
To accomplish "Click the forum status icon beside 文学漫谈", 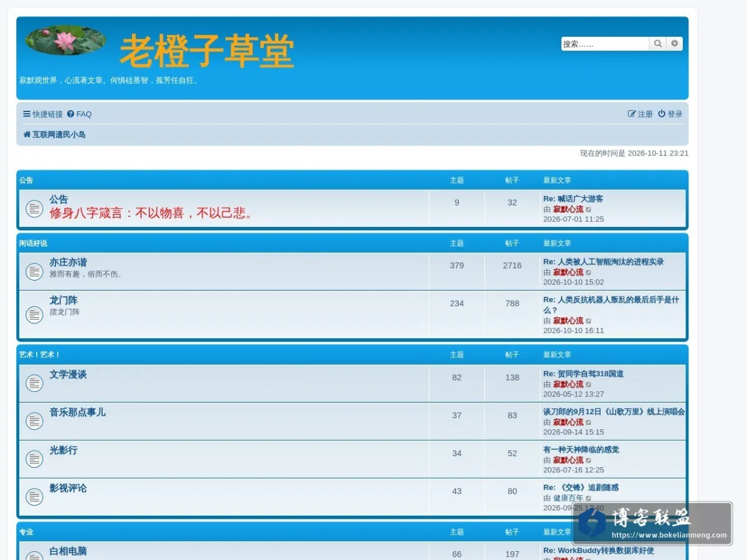I will point(34,383).
